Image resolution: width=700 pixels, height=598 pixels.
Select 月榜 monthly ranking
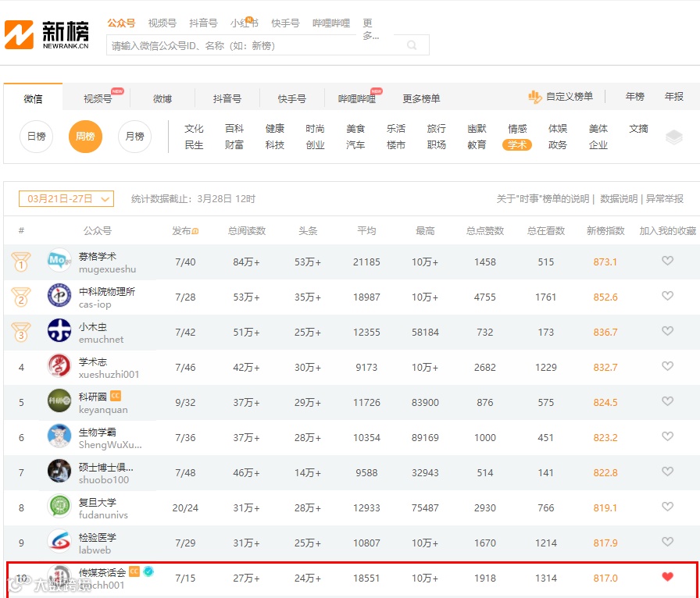tap(134, 136)
